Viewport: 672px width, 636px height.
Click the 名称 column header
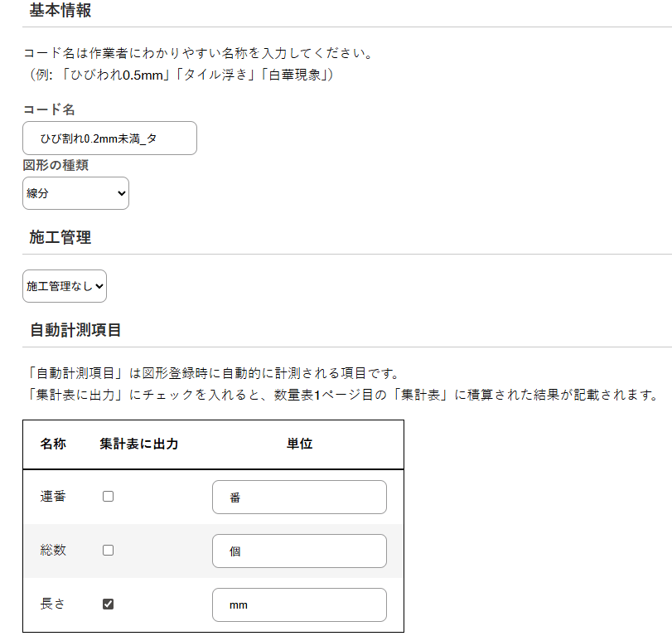click(53, 444)
